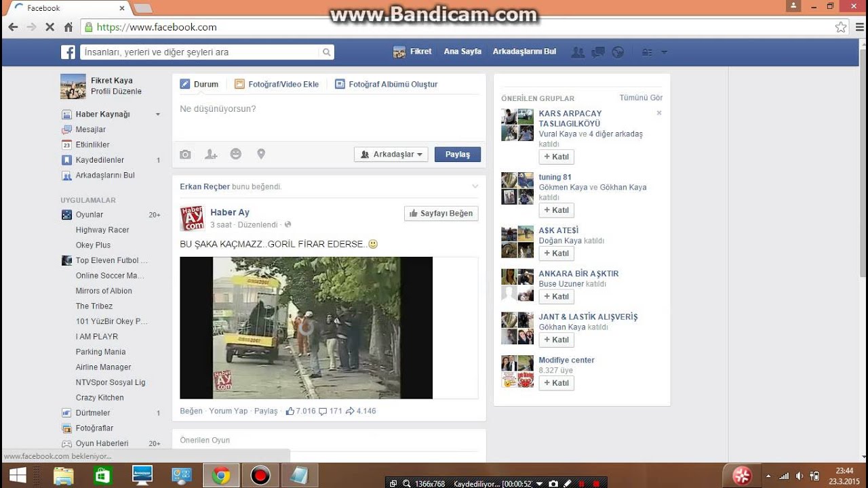868x488 pixels.
Task: Click the Facebook search input
Action: click(x=200, y=52)
